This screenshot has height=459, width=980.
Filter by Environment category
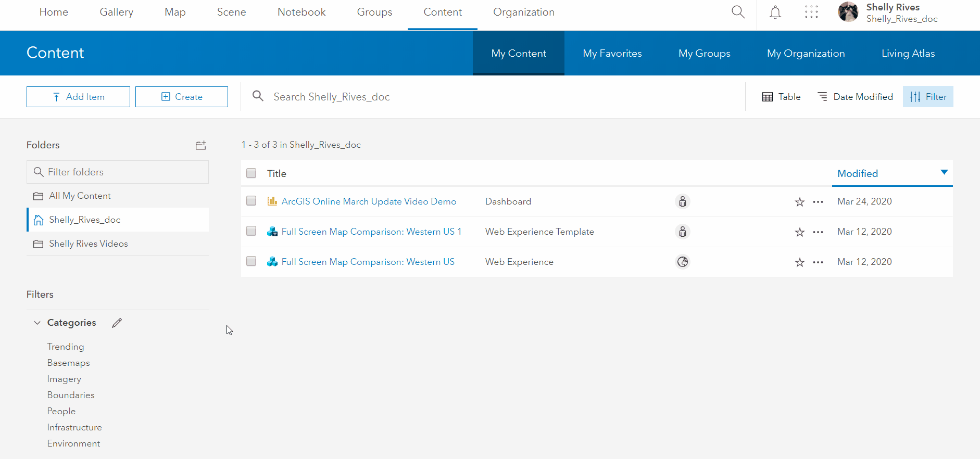73,443
